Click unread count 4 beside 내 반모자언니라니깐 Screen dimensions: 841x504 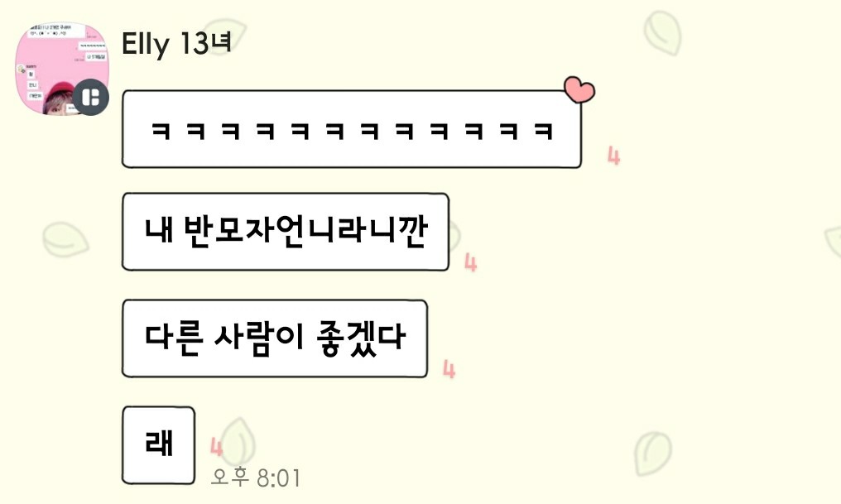(x=470, y=262)
